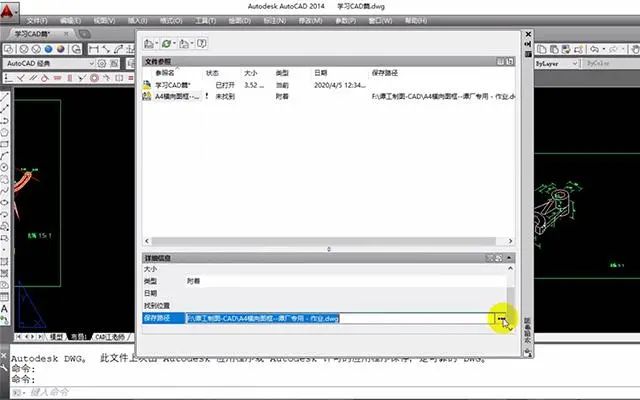
Task: Sort by the 参照名 column header
Action: (x=165, y=73)
